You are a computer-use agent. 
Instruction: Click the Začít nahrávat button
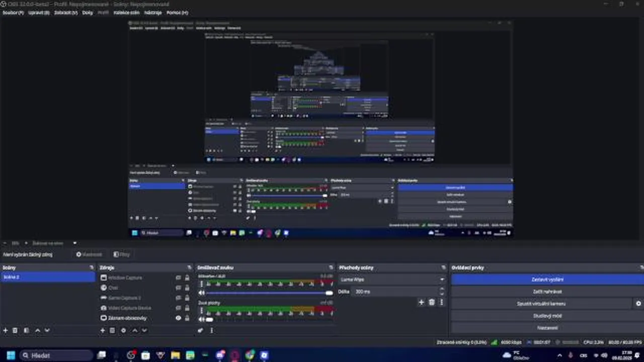[x=547, y=292]
